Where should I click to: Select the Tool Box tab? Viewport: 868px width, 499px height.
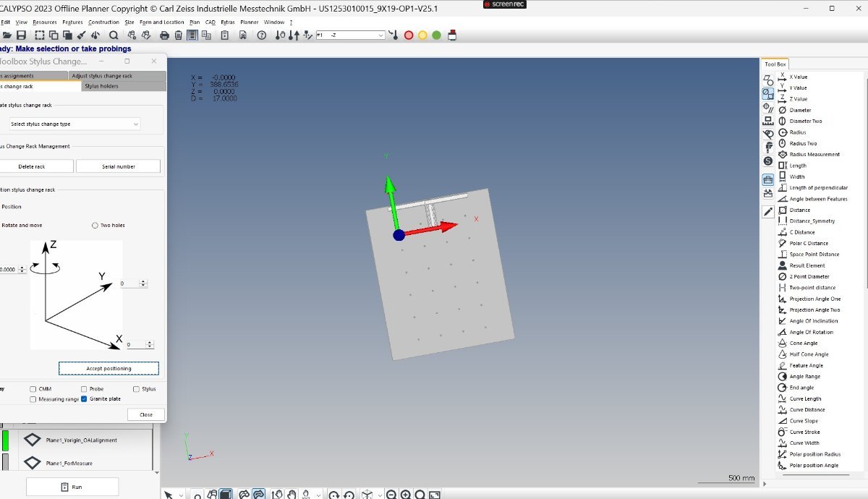tap(775, 64)
